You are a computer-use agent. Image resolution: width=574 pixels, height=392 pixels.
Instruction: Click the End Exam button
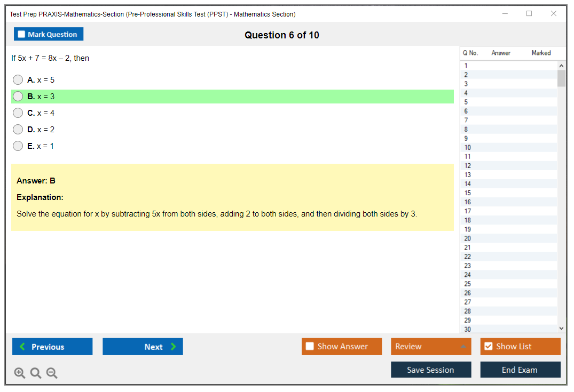(520, 370)
